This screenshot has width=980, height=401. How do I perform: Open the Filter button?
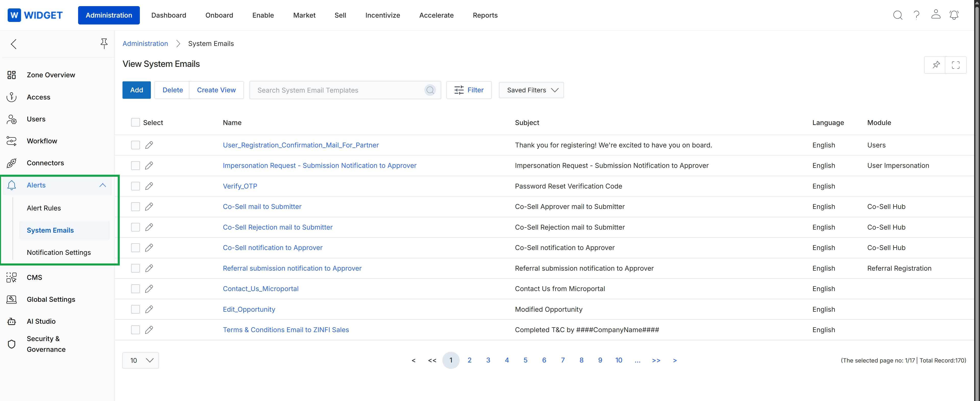[469, 90]
